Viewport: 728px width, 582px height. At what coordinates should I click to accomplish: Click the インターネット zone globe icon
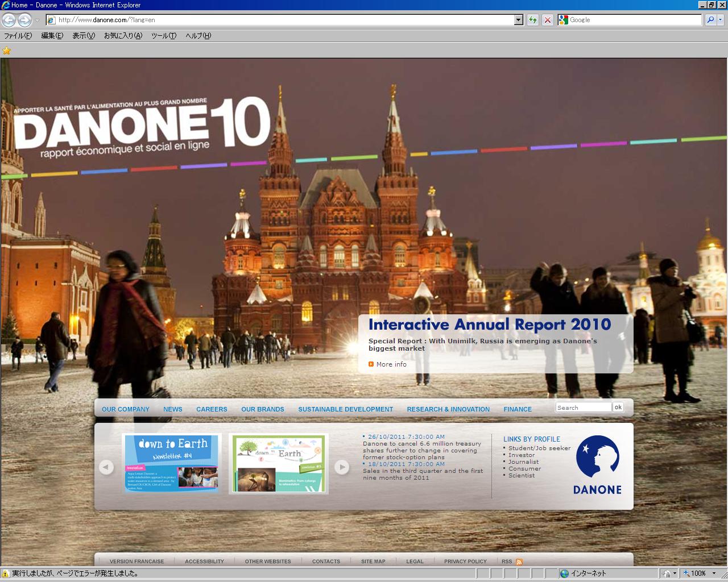click(x=564, y=573)
